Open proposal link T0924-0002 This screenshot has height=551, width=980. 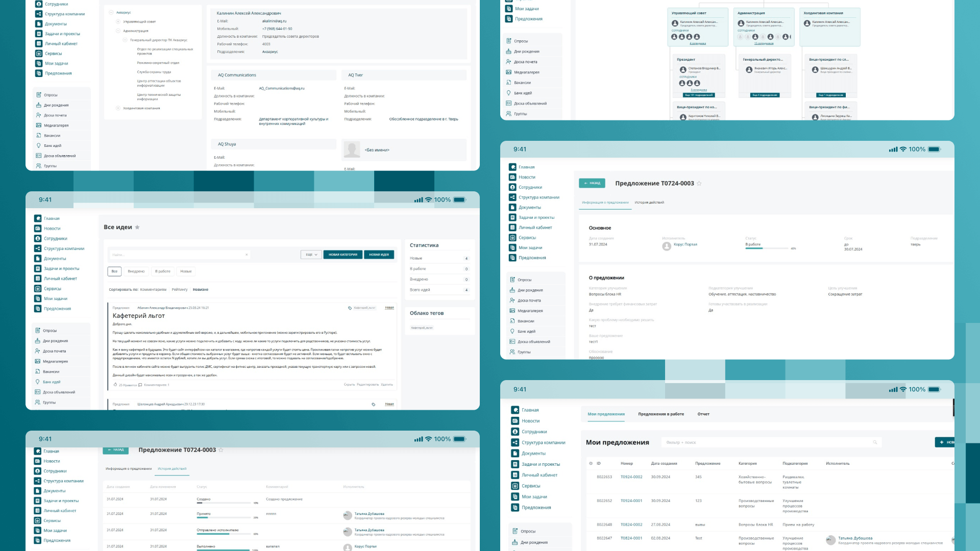point(631,477)
